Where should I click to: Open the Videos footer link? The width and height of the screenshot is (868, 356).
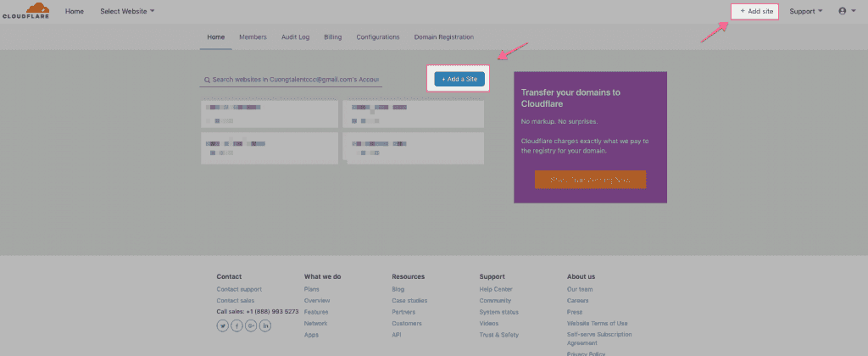(x=489, y=323)
